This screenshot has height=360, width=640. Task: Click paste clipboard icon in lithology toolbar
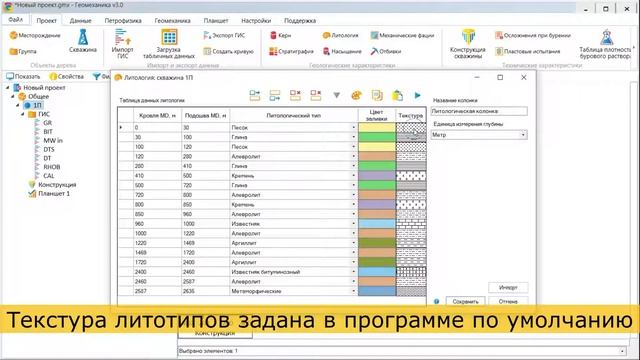pyautogui.click(x=397, y=96)
